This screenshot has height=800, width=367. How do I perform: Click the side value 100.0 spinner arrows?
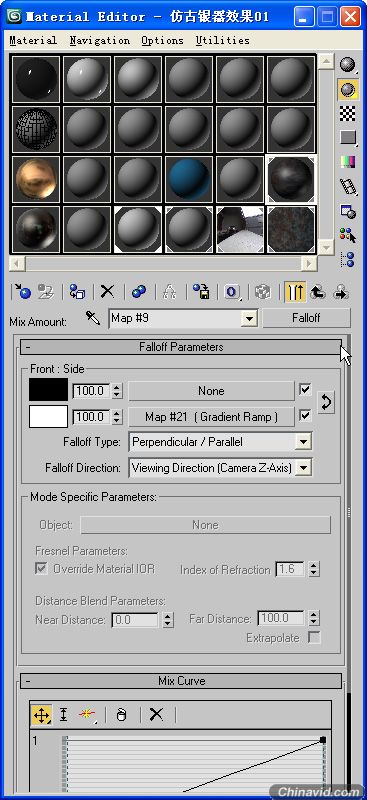click(117, 417)
